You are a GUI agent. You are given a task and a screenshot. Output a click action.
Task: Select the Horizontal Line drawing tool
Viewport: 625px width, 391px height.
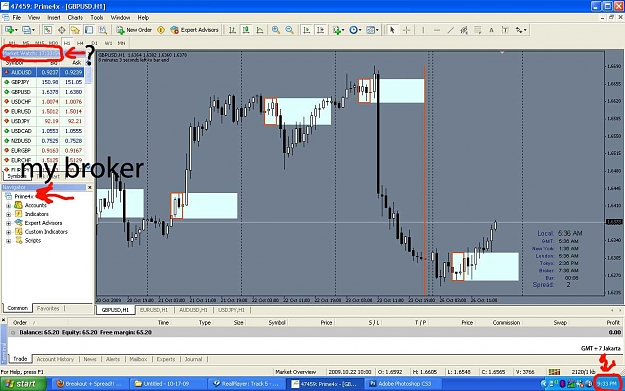coord(437,30)
